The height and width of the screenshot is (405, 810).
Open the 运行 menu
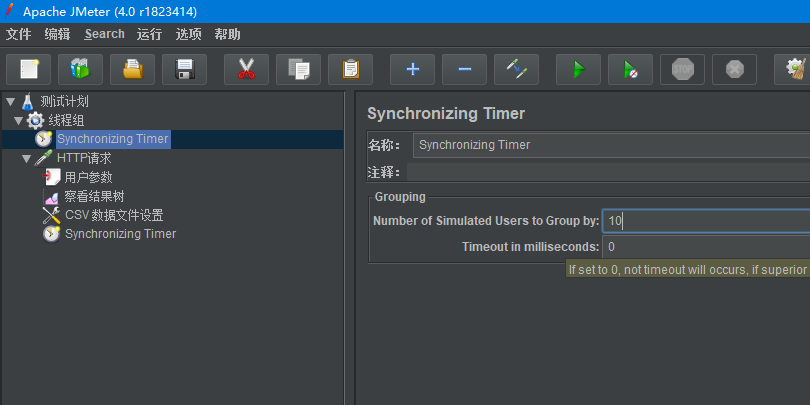[149, 35]
